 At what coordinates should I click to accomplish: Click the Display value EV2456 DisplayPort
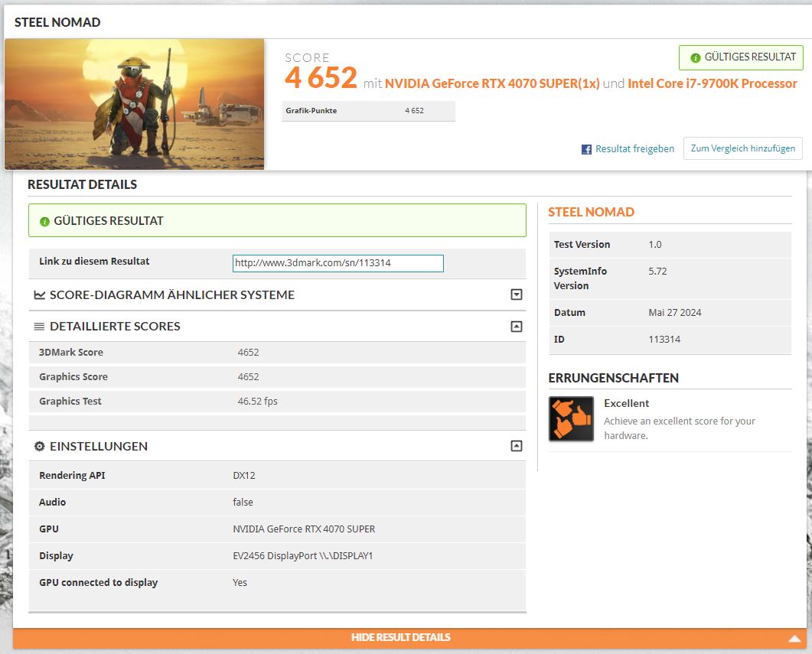[303, 555]
